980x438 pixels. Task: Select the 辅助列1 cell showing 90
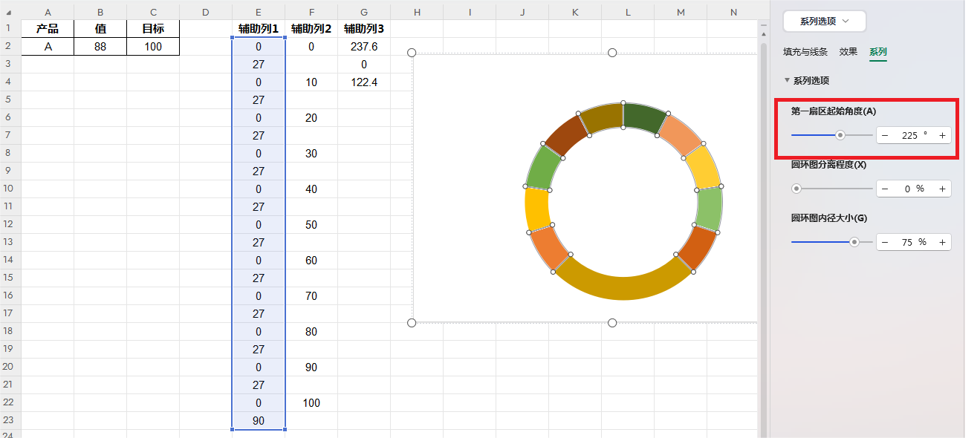(259, 421)
